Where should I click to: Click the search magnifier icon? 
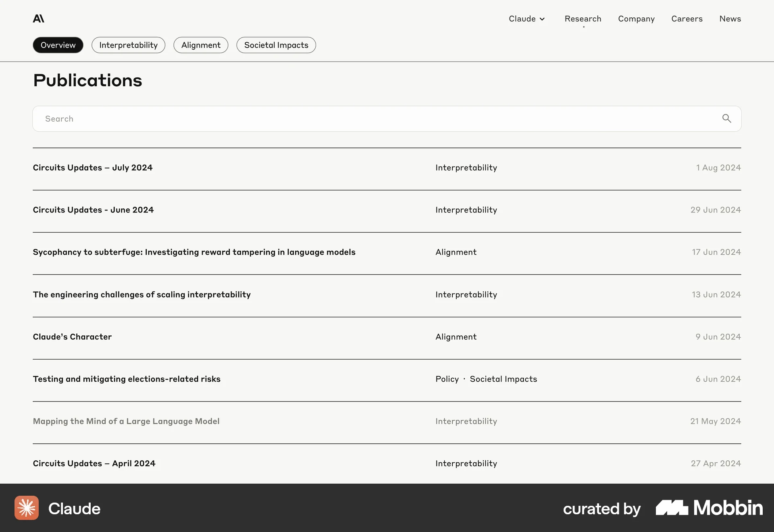[x=727, y=118]
